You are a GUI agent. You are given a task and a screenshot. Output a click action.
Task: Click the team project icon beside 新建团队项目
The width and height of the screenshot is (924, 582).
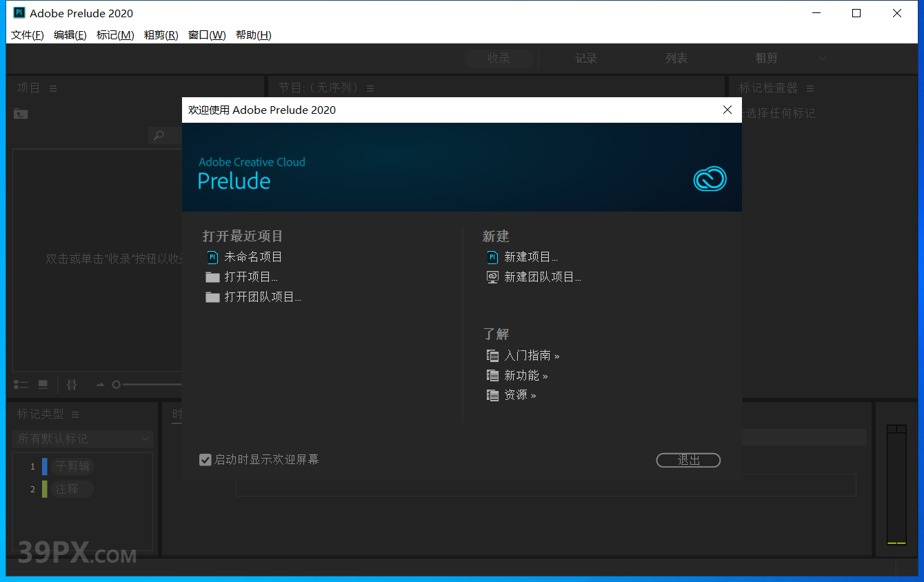coord(492,277)
